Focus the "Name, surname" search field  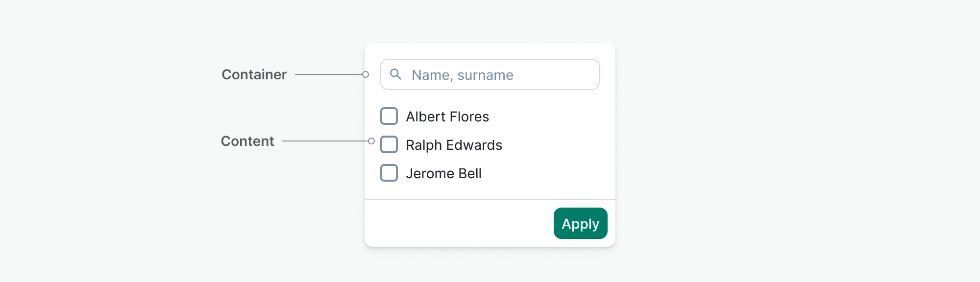click(490, 74)
